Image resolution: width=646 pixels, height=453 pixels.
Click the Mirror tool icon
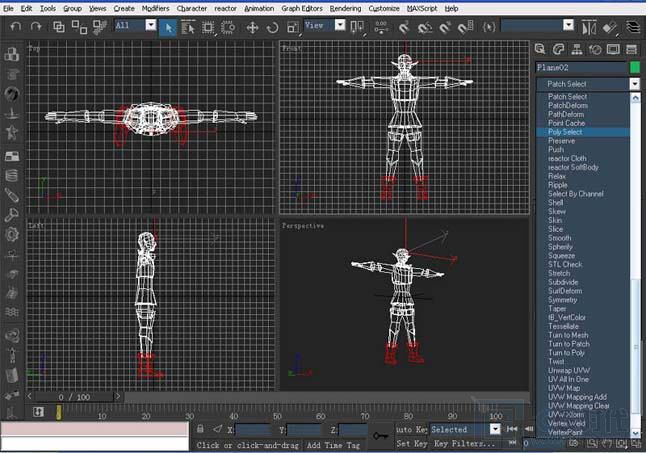coord(589,28)
